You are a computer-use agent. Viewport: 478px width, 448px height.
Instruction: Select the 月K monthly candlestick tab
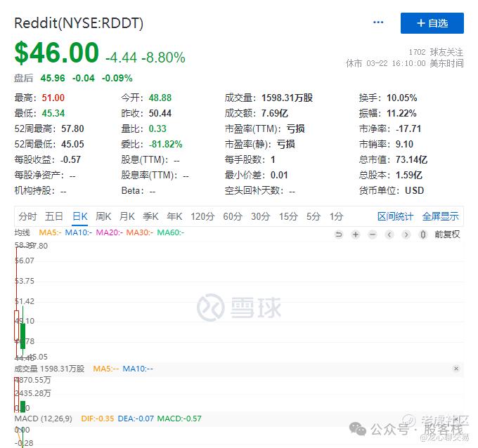click(127, 216)
